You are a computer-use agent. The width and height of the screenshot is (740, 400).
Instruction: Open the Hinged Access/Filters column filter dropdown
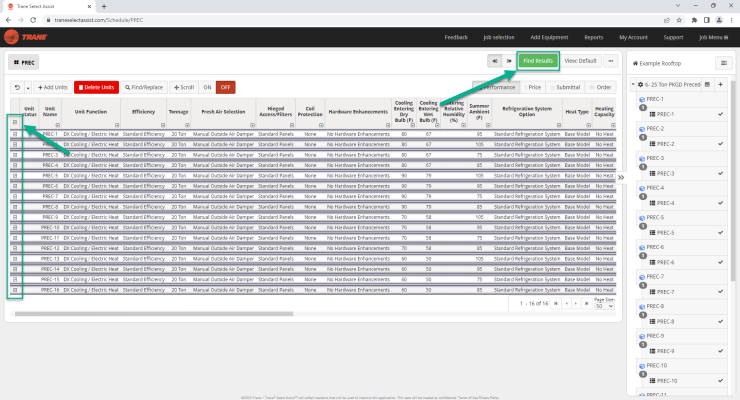[x=292, y=125]
